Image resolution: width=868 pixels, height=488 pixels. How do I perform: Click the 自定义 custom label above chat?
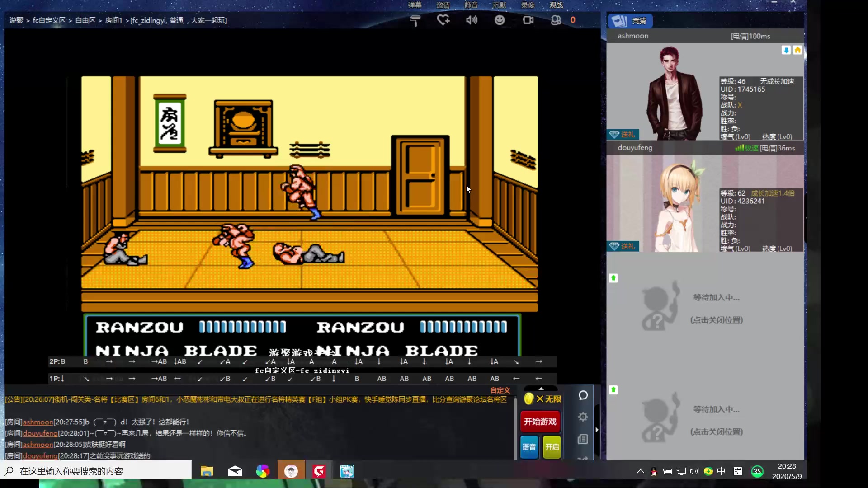pyautogui.click(x=500, y=390)
